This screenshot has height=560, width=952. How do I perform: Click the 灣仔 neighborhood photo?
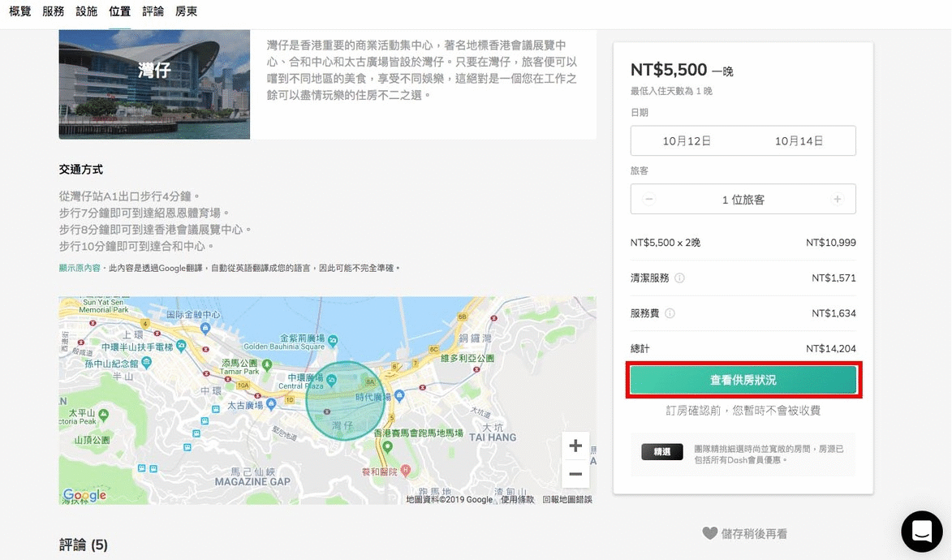[154, 84]
